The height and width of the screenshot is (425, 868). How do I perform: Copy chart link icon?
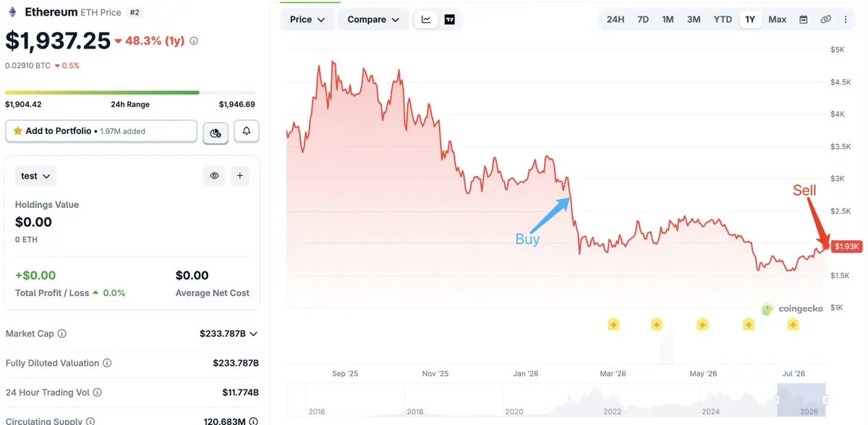[825, 20]
